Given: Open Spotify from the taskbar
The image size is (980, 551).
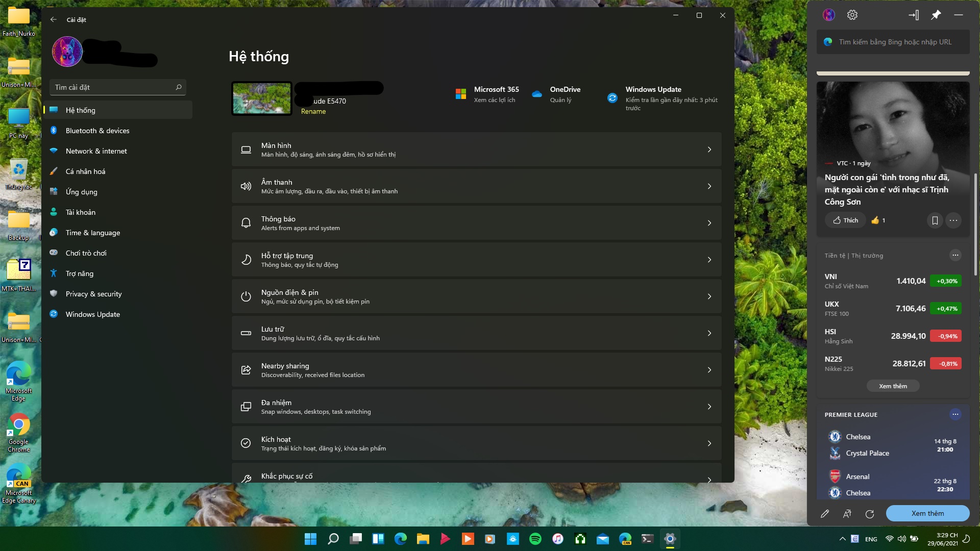Looking at the screenshot, I should 535,539.
